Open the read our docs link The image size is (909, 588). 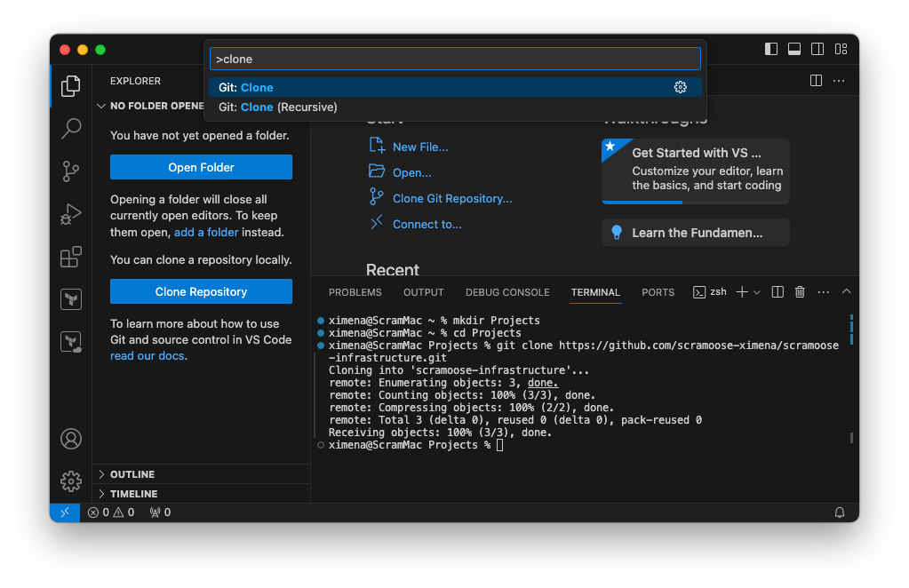(148, 355)
